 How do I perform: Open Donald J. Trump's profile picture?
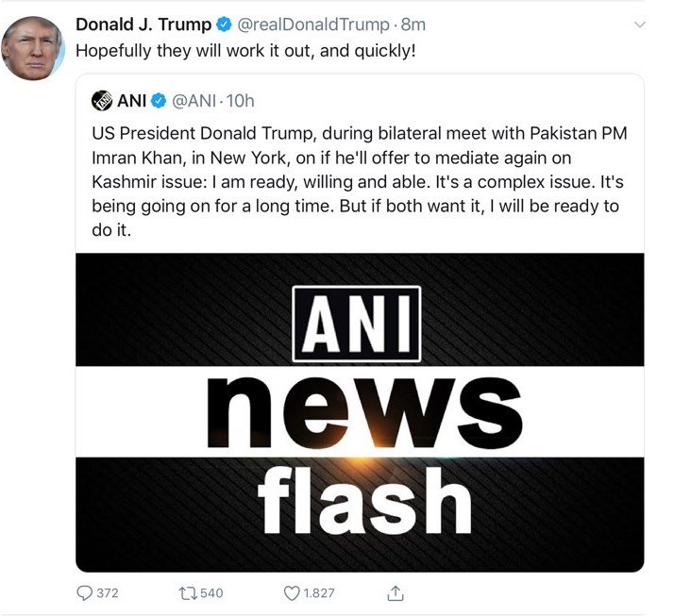(32, 49)
